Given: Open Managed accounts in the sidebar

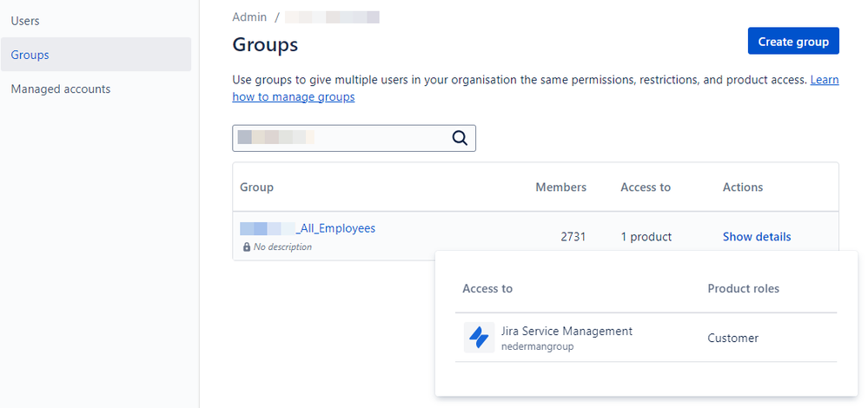Looking at the screenshot, I should [61, 89].
